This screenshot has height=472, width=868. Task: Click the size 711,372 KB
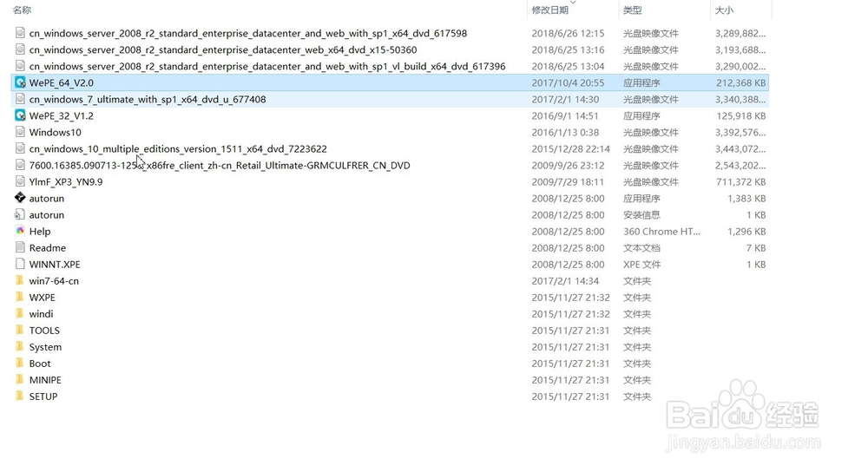[x=741, y=181]
